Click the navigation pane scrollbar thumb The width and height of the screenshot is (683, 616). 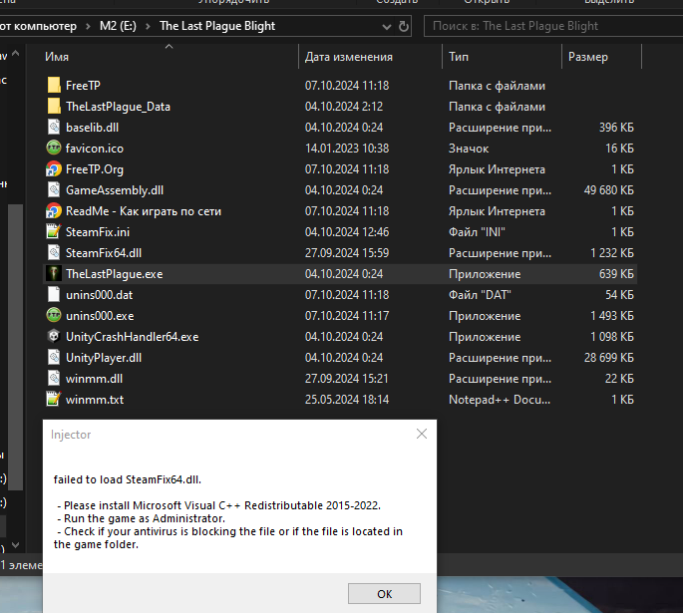[x=15, y=347]
